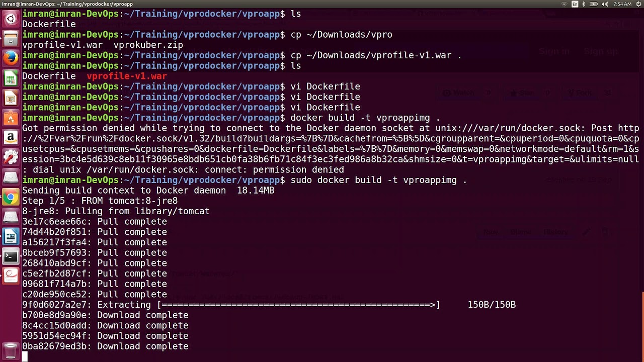Click the 'a156217f3fa4: Pull complete' line

point(95,242)
